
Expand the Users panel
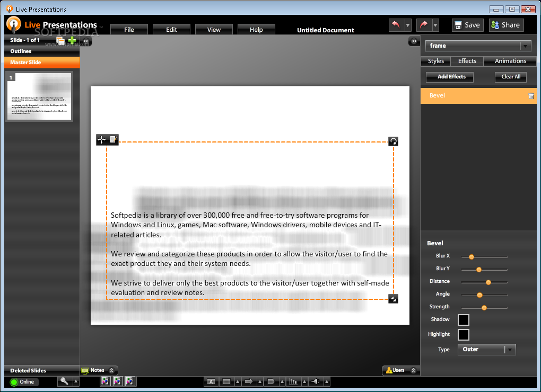[400, 371]
